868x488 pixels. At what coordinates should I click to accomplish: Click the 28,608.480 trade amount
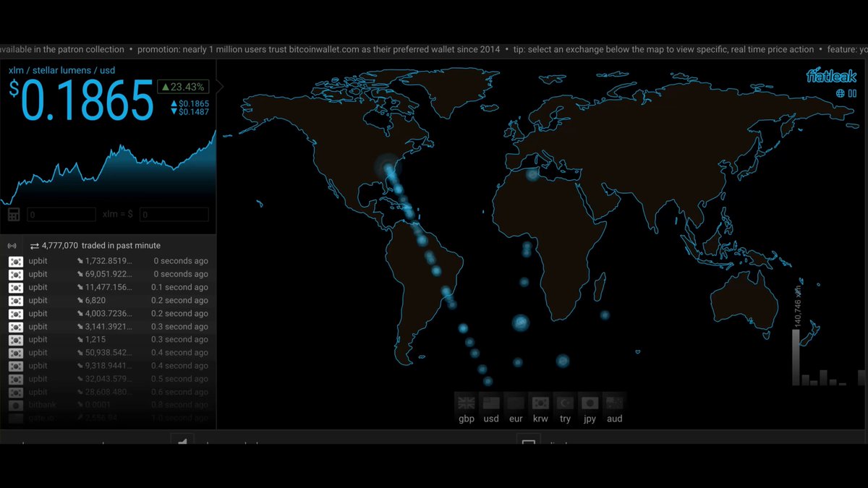(x=109, y=392)
